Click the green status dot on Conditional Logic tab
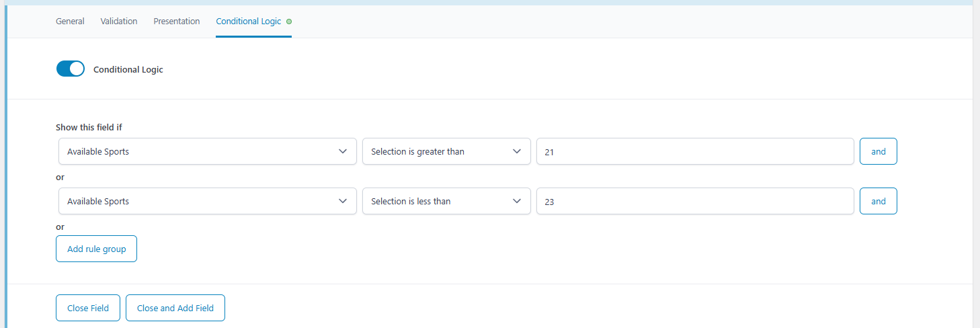 tap(289, 22)
